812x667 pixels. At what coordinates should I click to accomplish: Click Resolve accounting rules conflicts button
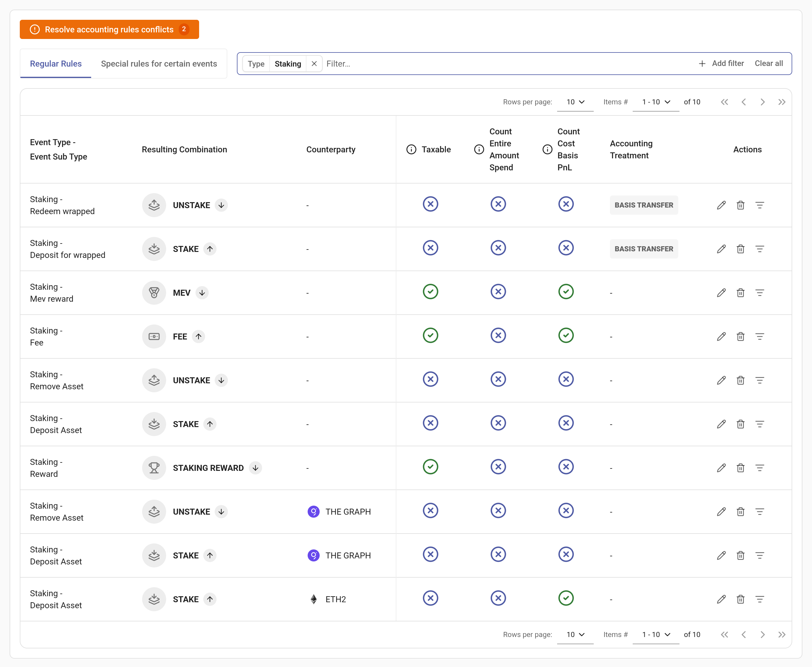109,30
